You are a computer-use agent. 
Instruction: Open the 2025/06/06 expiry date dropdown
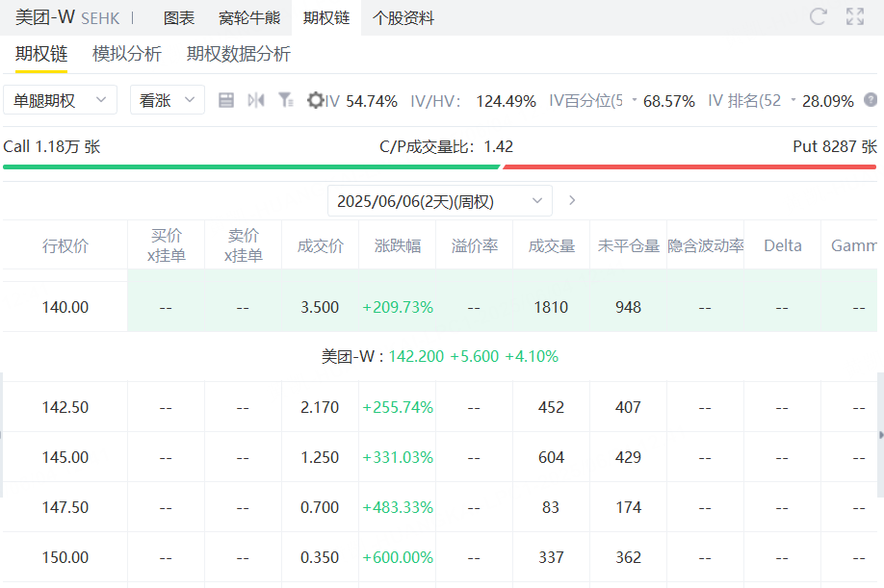(x=440, y=201)
